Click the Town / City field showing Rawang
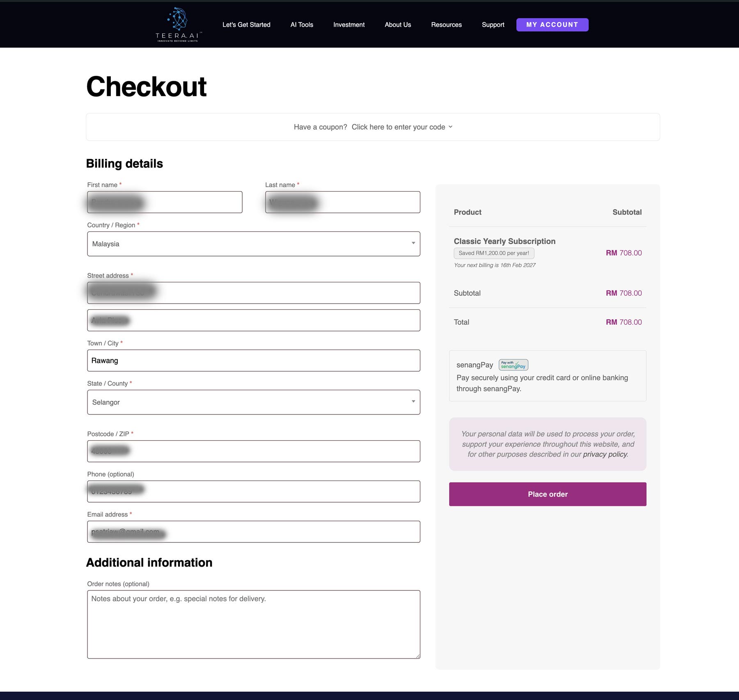The height and width of the screenshot is (700, 739). click(253, 360)
